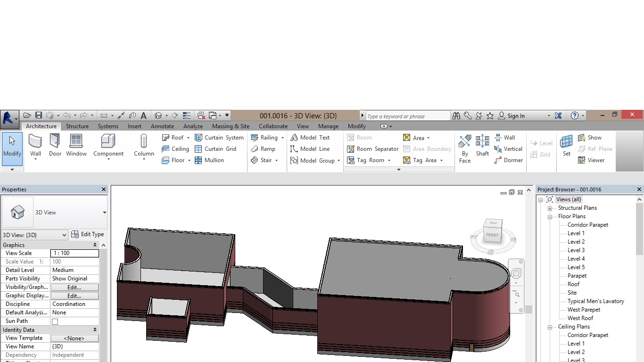Viewport: 644px width, 362px height.
Task: Click the Open folder icon
Action: point(27,115)
